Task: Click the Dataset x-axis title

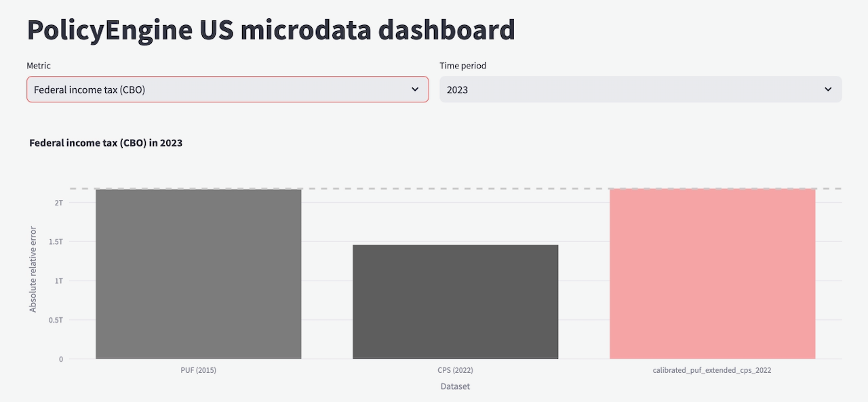Action: pos(455,386)
